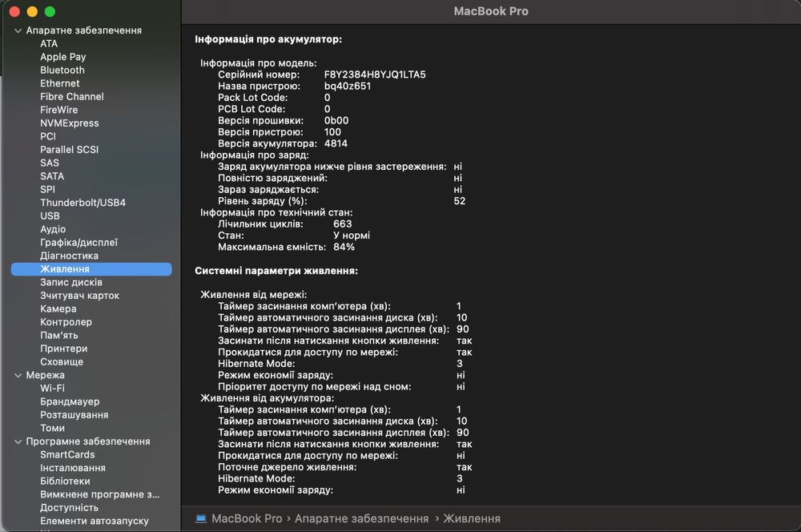
Task: Open Сховище entry
Action: (x=62, y=363)
